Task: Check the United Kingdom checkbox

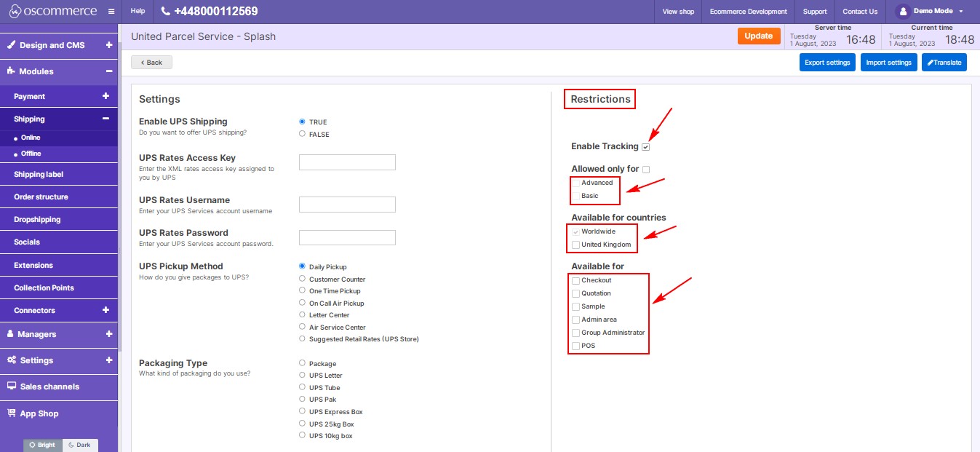Action: click(575, 245)
